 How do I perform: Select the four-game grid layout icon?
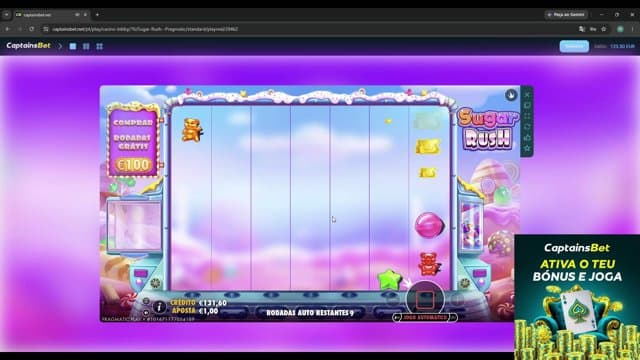coord(100,47)
